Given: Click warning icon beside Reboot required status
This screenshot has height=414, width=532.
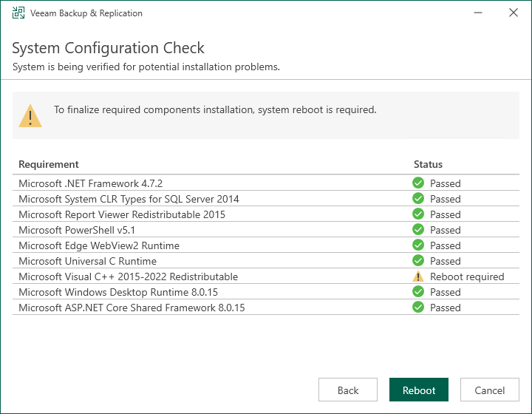Looking at the screenshot, I should point(418,276).
